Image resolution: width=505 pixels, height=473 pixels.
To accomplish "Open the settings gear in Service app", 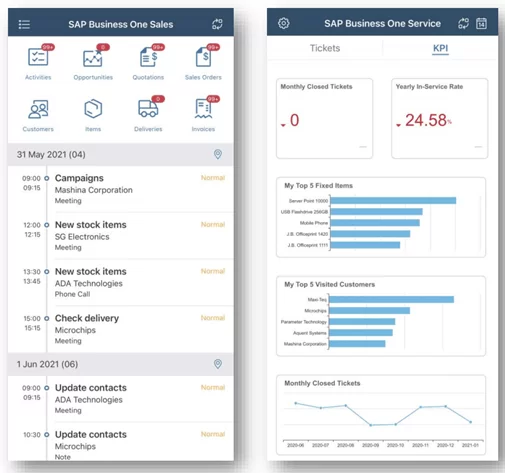I will point(284,23).
